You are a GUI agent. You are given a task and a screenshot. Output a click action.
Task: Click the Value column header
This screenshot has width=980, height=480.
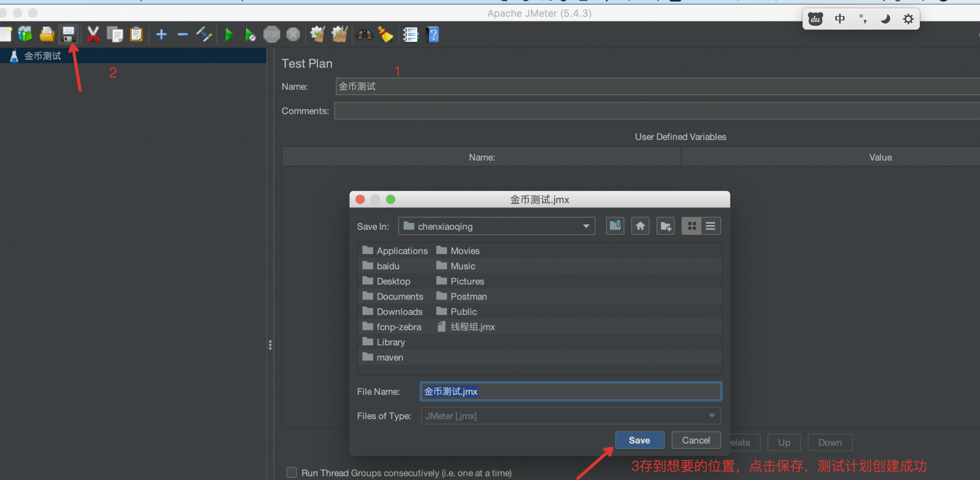coord(830,157)
